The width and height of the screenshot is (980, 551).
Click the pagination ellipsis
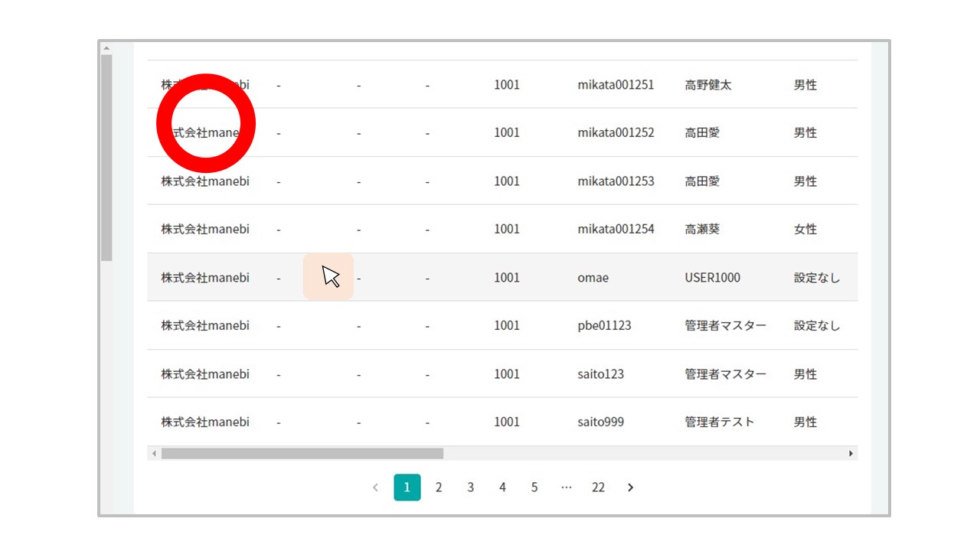click(x=567, y=487)
